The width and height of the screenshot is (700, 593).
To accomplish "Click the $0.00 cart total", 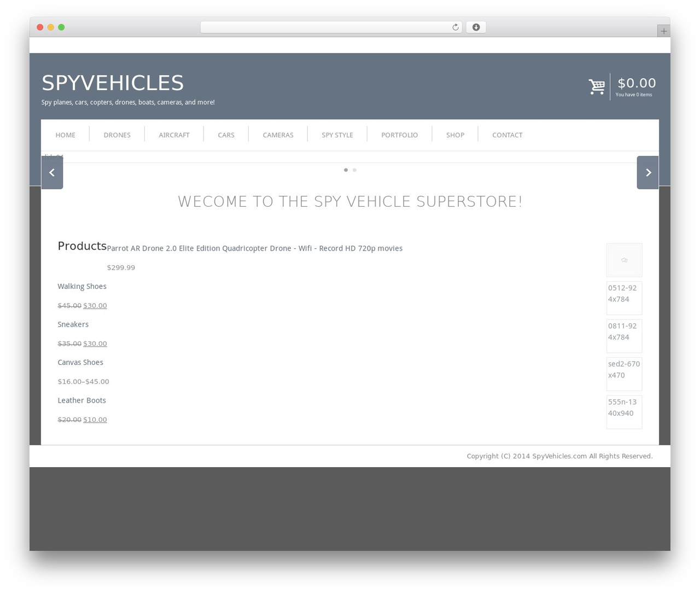I will pyautogui.click(x=637, y=83).
